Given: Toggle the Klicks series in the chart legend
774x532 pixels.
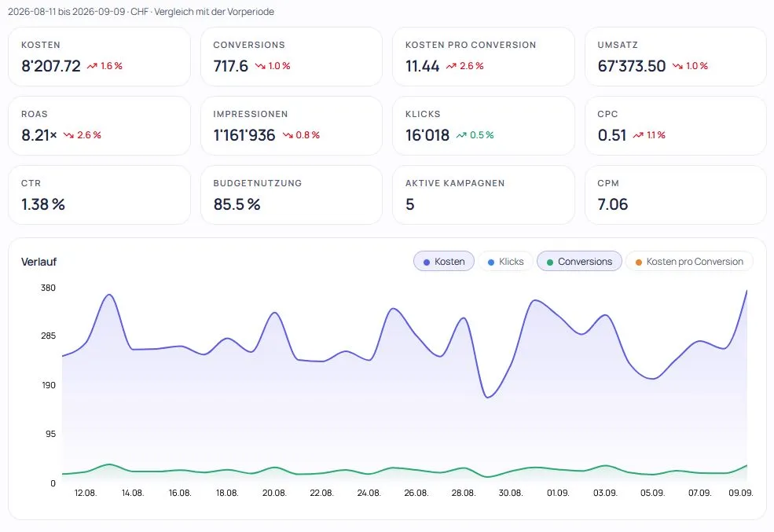Looking at the screenshot, I should pyautogui.click(x=505, y=262).
